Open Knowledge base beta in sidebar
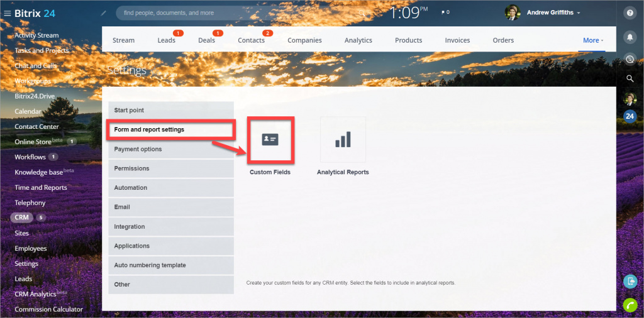The width and height of the screenshot is (644, 318). click(x=44, y=172)
